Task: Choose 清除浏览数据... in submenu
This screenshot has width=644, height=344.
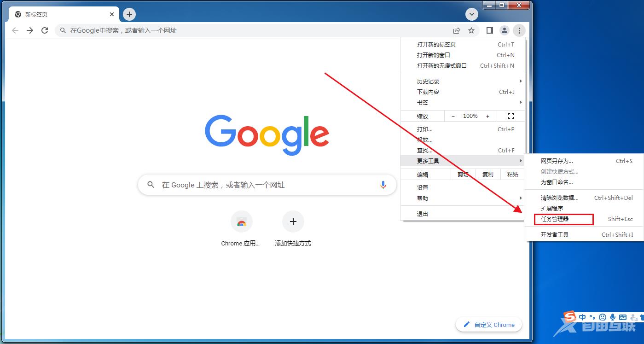Action: click(584, 198)
